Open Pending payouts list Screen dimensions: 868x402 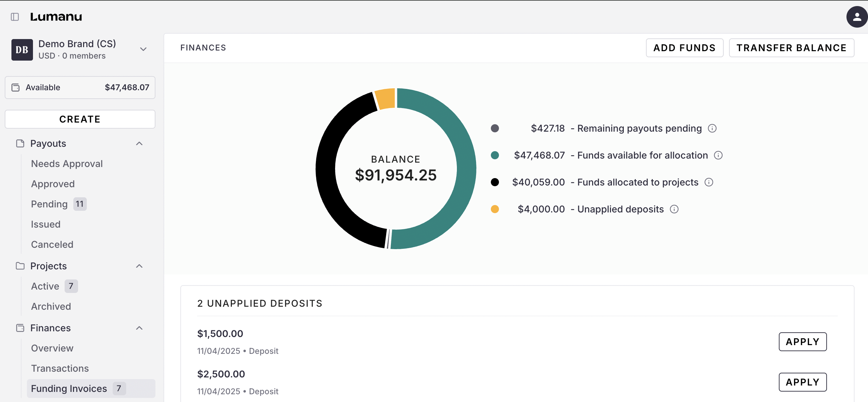point(49,204)
